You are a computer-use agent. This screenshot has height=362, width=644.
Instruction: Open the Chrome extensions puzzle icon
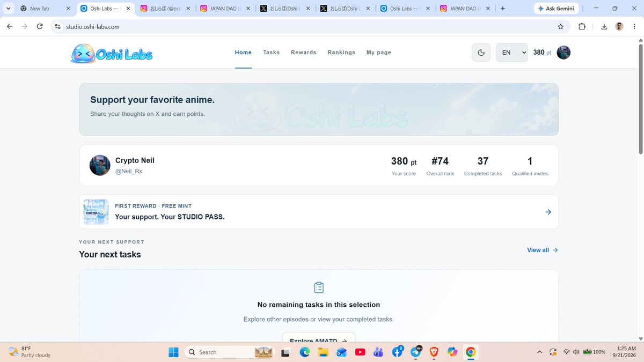[582, 26]
